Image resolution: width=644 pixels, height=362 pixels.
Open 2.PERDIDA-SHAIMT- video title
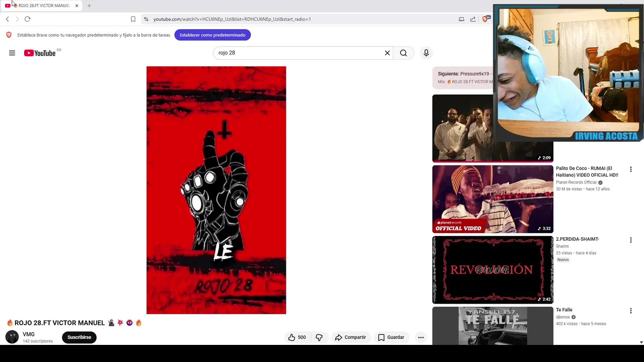578,239
